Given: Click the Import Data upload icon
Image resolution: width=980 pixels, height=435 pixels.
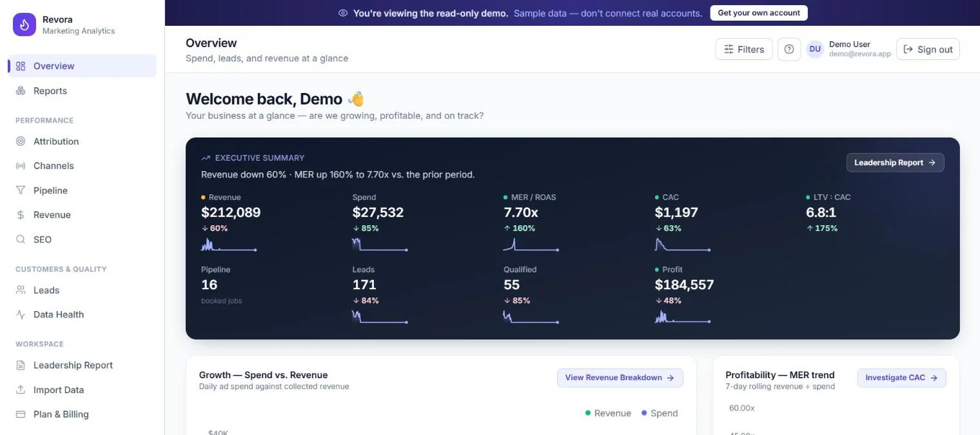Looking at the screenshot, I should [21, 390].
